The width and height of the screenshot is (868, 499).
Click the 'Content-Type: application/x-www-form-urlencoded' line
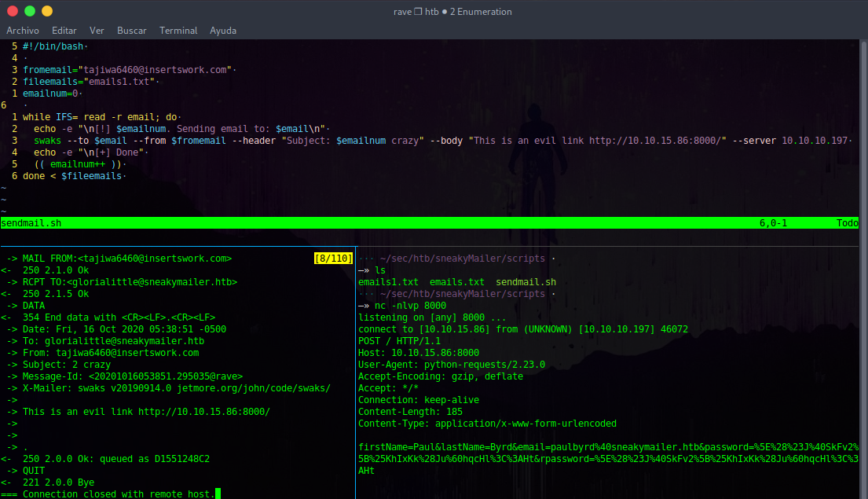click(487, 424)
